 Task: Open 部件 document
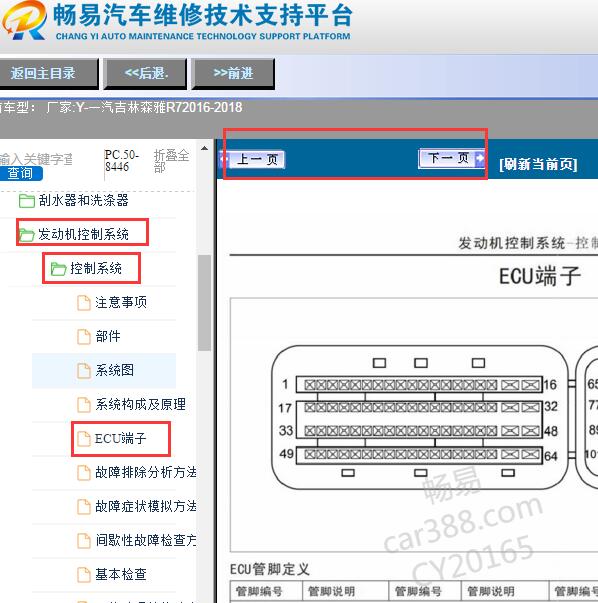pos(108,336)
